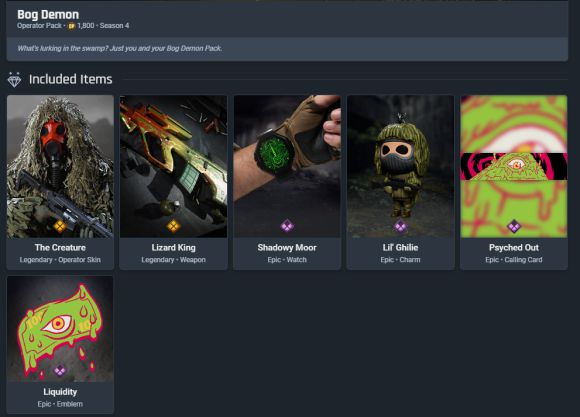Click the epic rarity badge on Shadowy Moor
Screen dimensions: 580x417
point(287,225)
